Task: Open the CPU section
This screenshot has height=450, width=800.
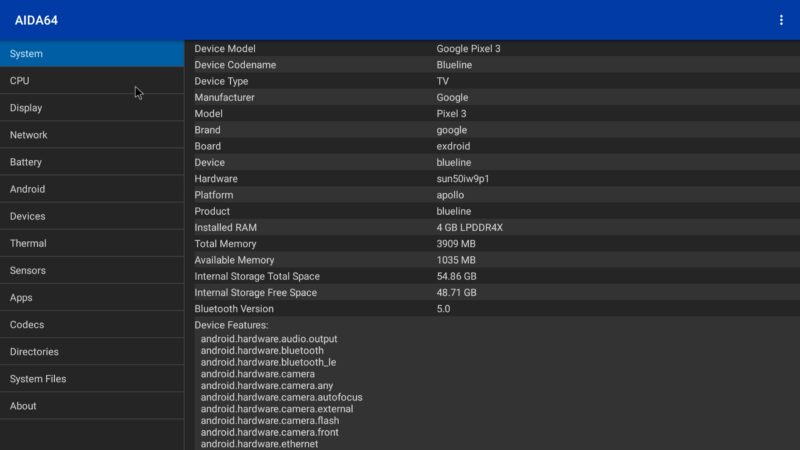Action: tap(92, 81)
